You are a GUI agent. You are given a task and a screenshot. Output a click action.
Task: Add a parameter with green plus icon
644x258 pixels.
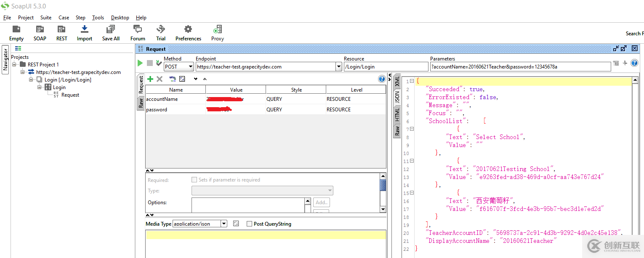pos(150,79)
